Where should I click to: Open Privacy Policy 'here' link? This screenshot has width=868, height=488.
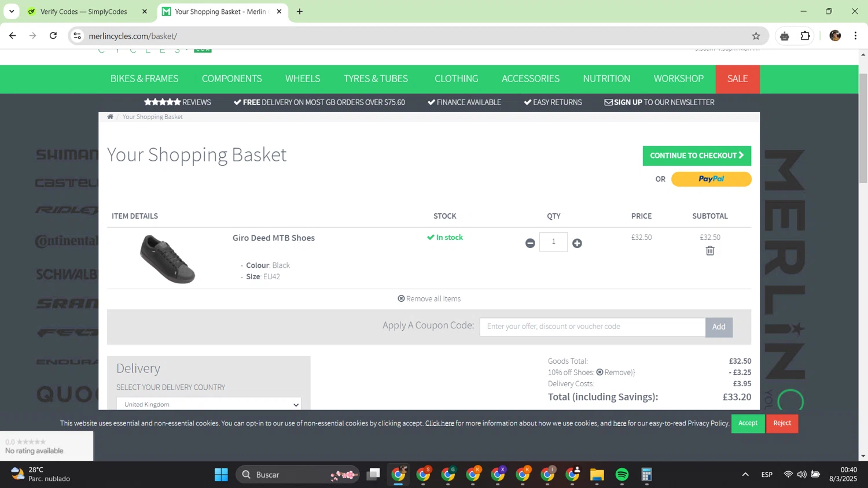(x=620, y=423)
